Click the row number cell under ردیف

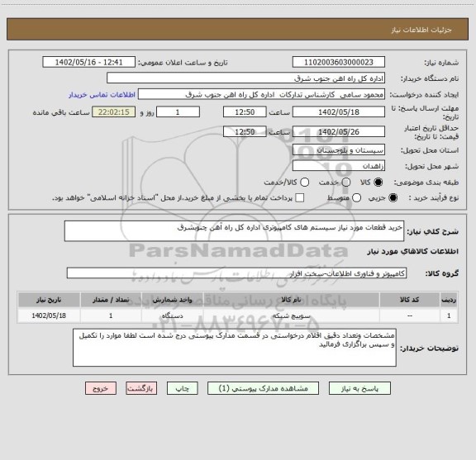449,315
